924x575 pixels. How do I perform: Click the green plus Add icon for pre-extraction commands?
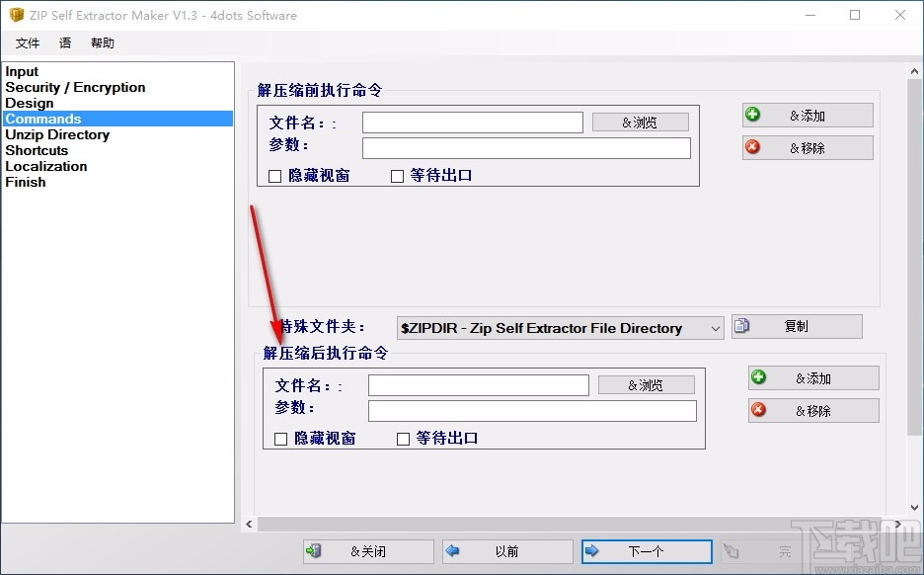pos(752,115)
